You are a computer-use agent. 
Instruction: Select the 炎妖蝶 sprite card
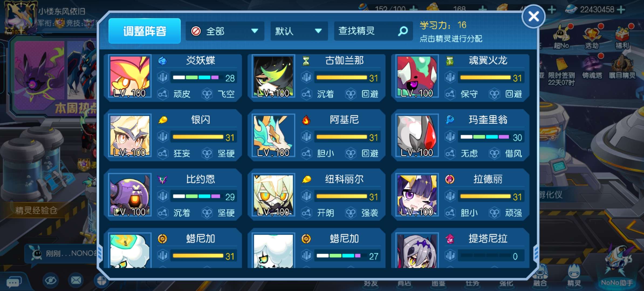click(173, 78)
